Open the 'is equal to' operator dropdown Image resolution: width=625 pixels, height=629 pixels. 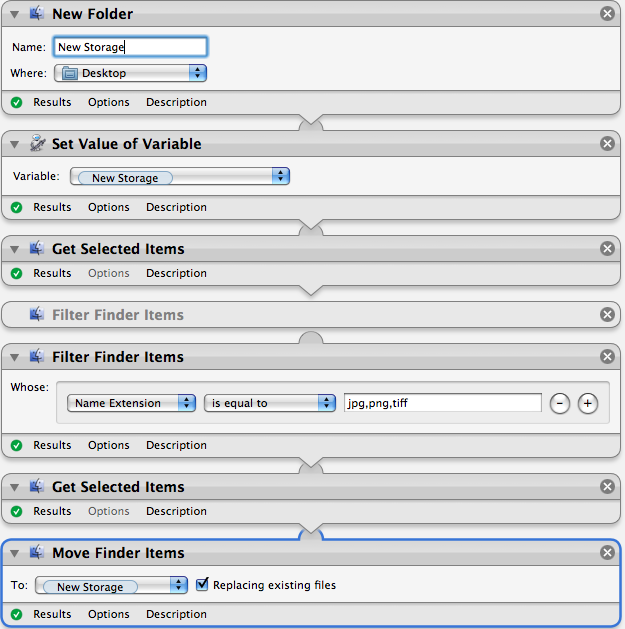point(270,403)
